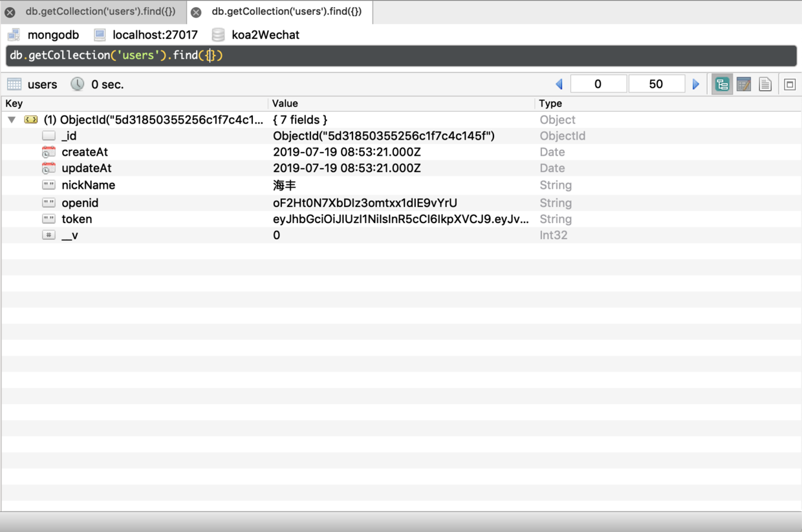Image resolution: width=802 pixels, height=532 pixels.
Task: Click the ObjectId type cell
Action: [x=563, y=136]
